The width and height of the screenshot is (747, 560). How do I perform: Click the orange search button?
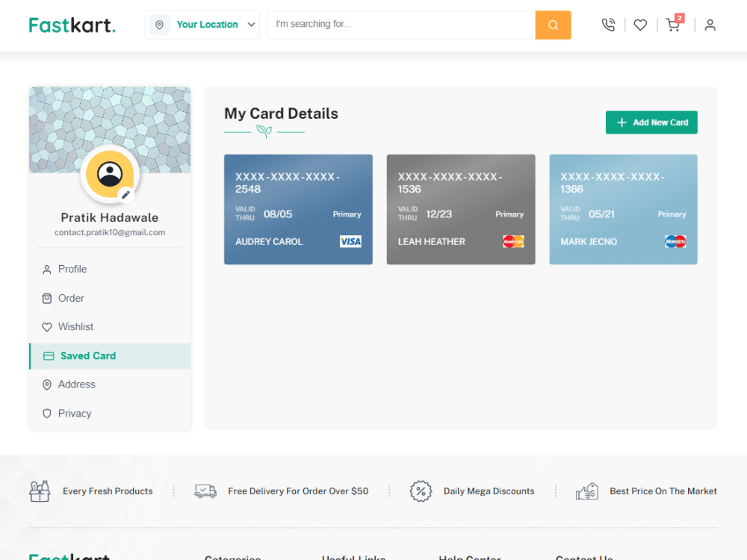pyautogui.click(x=553, y=25)
